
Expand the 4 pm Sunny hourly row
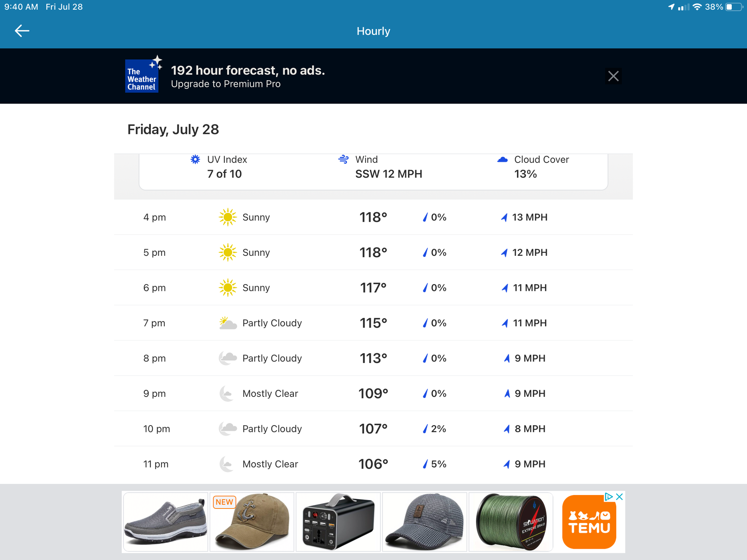[373, 217]
